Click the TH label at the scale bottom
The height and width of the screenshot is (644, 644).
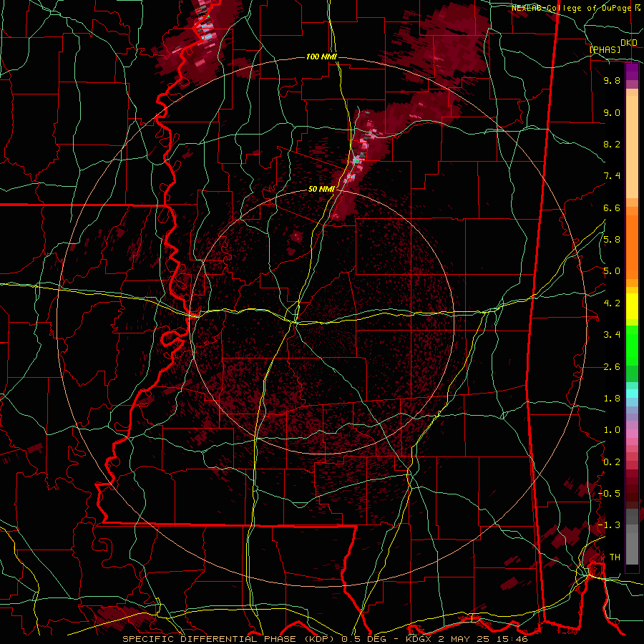point(615,557)
